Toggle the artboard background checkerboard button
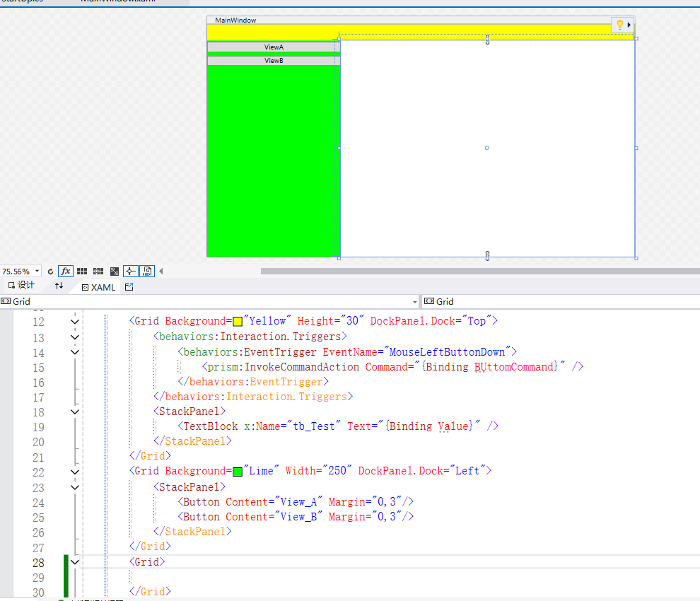The image size is (700, 601). 114,271
